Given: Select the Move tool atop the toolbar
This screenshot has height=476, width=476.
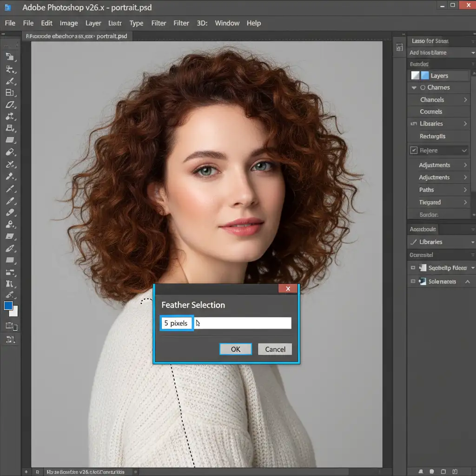Looking at the screenshot, I should point(10,57).
